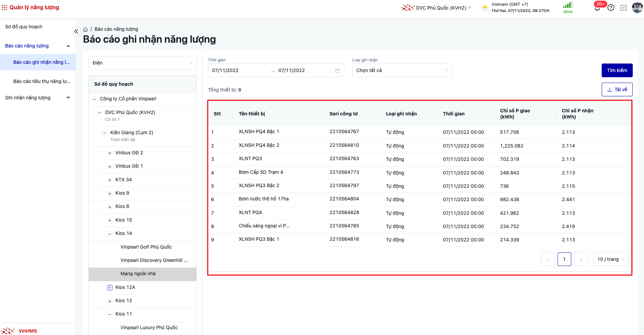Collapse the sidebar with double-chevron icon
This screenshot has width=644, height=335.
pyautogui.click(x=76, y=31)
